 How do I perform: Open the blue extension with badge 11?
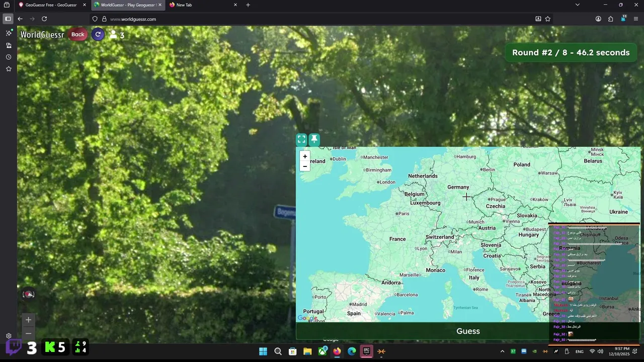(623, 18)
